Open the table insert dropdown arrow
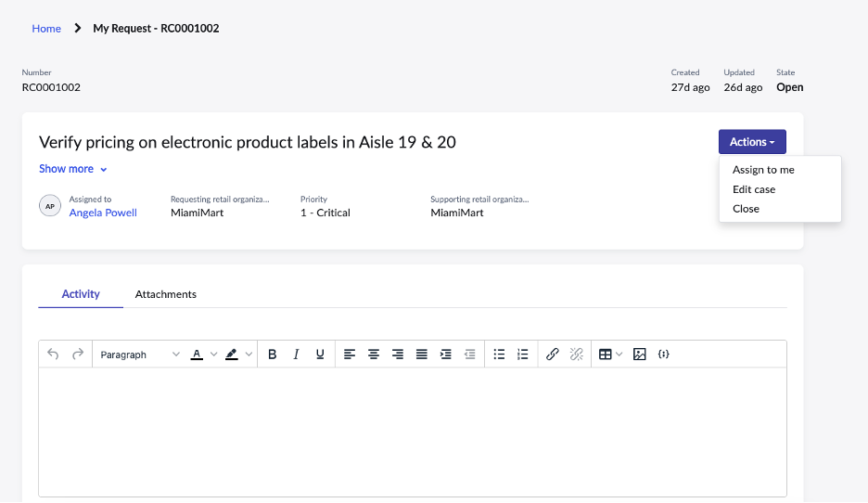 pos(619,354)
